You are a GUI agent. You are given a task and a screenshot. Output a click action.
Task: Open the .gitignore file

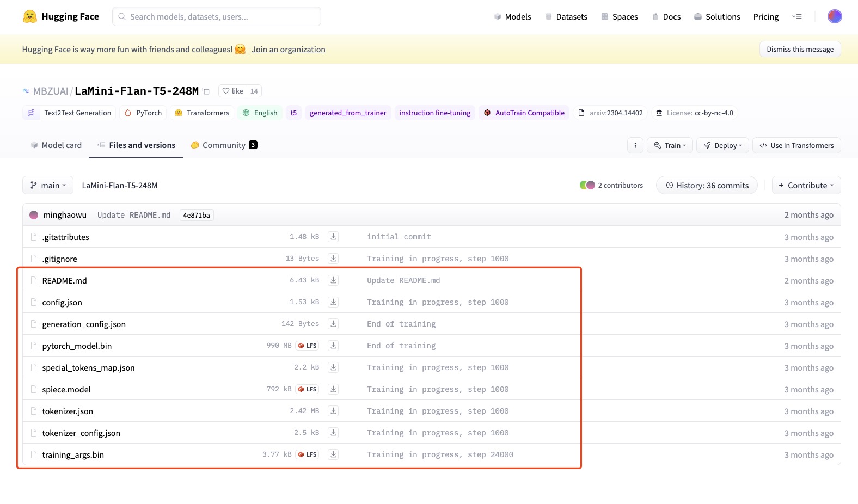[59, 259]
